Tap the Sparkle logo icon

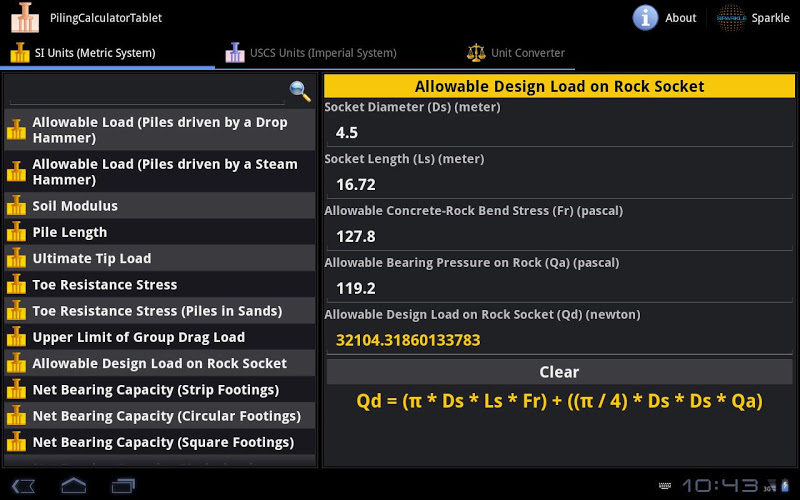click(x=731, y=18)
